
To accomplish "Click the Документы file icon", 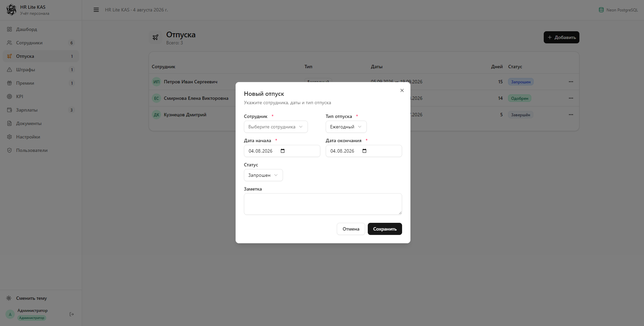I will 9,123.
